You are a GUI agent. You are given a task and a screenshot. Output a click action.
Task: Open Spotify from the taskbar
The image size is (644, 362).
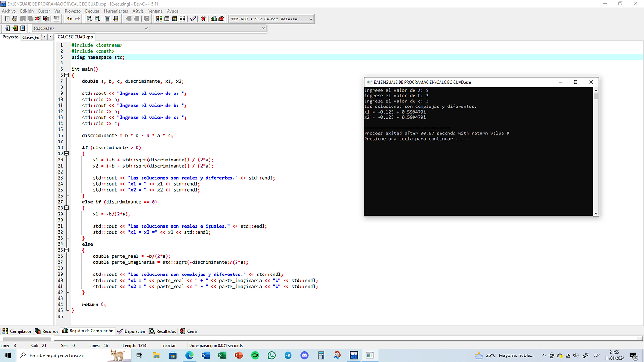pyautogui.click(x=255, y=355)
